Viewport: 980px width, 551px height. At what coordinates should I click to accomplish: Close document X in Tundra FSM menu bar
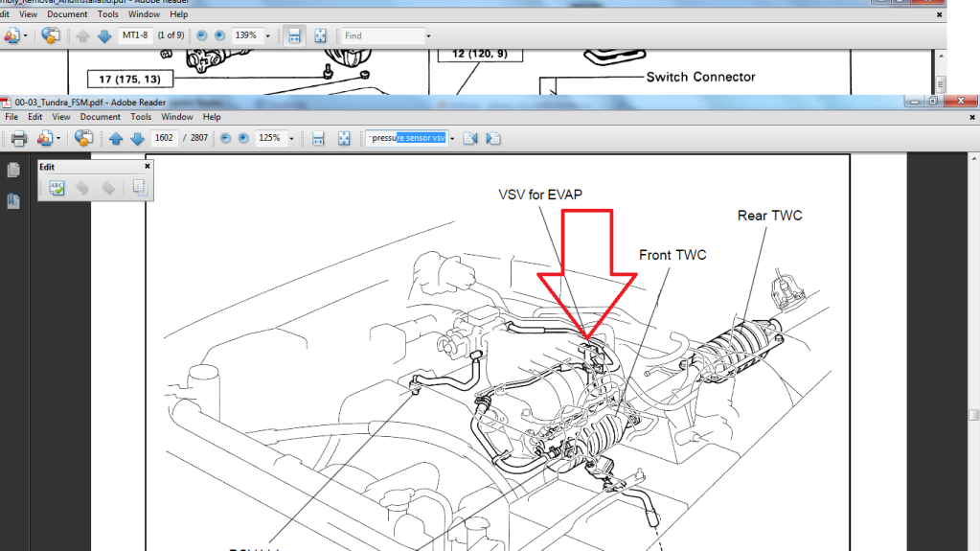(x=972, y=117)
